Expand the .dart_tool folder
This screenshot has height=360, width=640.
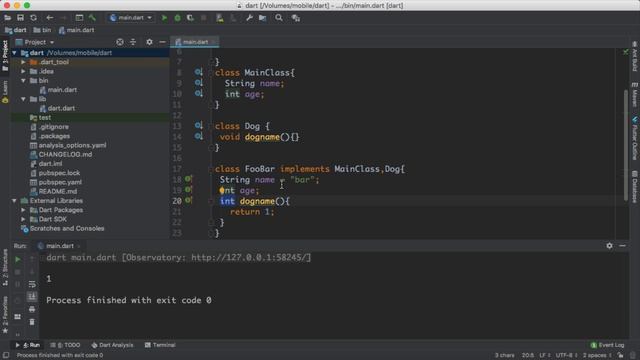[23, 62]
